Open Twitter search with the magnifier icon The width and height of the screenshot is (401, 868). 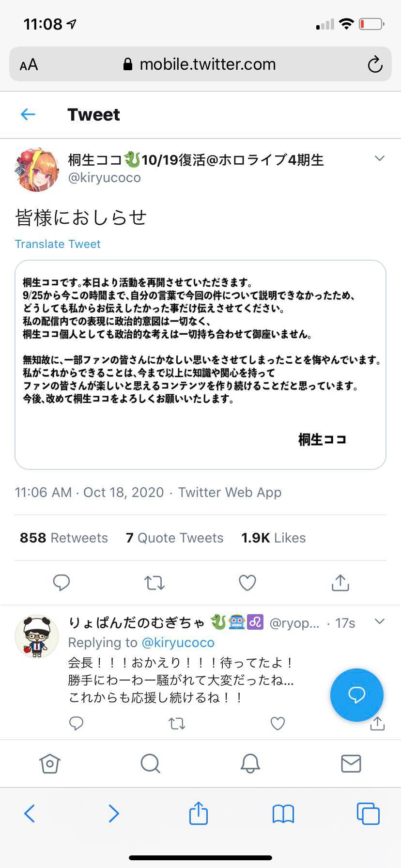pyautogui.click(x=150, y=763)
